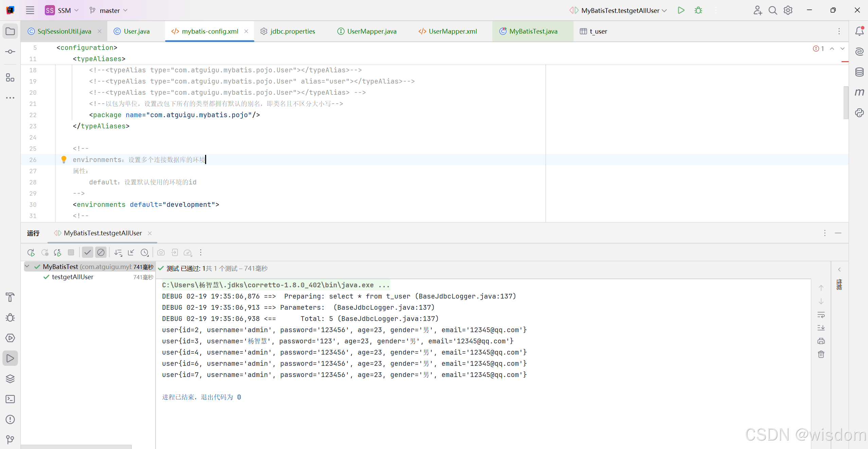Toggle Show ignored tests button
The height and width of the screenshot is (449, 868).
click(101, 253)
